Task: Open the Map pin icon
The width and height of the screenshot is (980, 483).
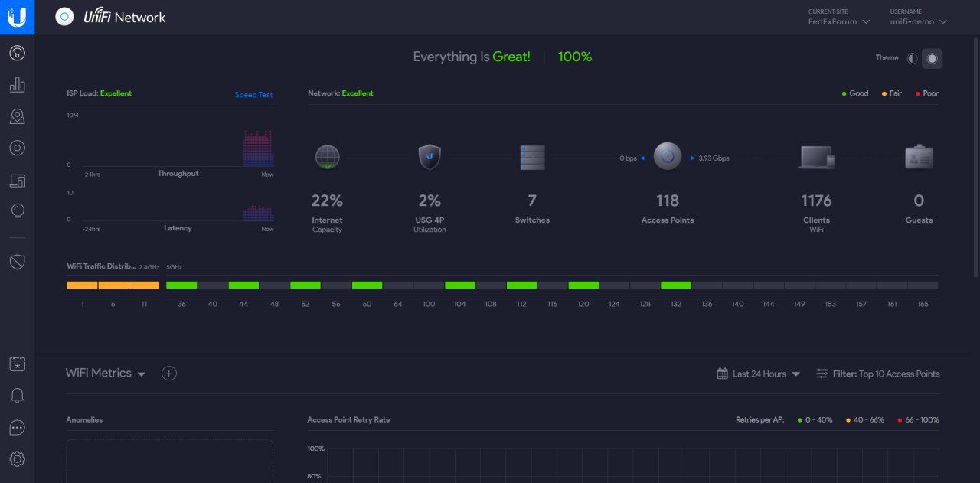Action: [x=17, y=116]
